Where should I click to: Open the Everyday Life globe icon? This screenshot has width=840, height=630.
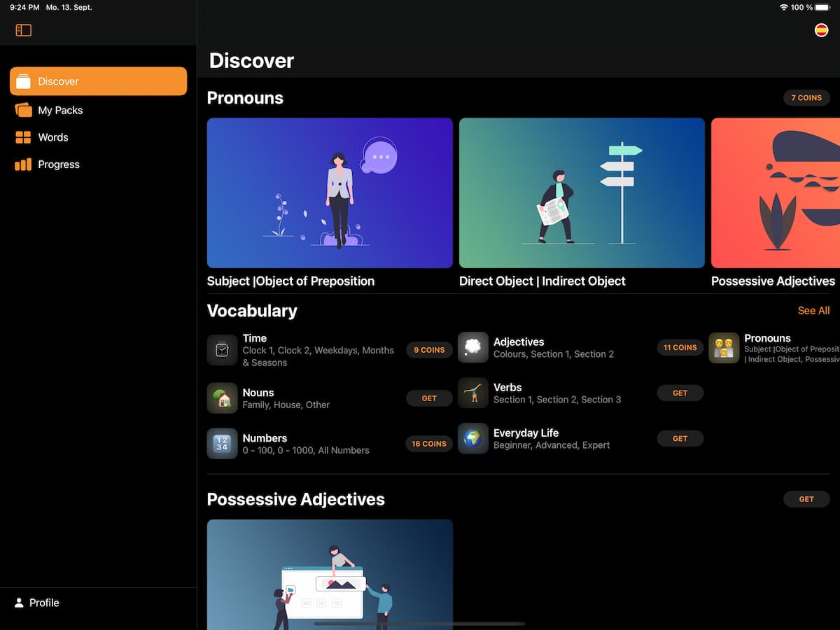coord(472,439)
